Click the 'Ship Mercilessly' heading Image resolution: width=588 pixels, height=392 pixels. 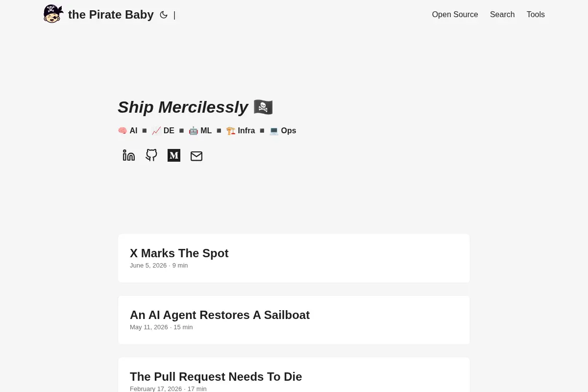[183, 107]
